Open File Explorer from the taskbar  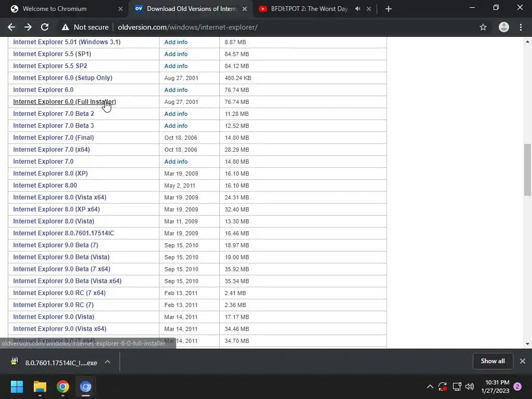(39, 387)
